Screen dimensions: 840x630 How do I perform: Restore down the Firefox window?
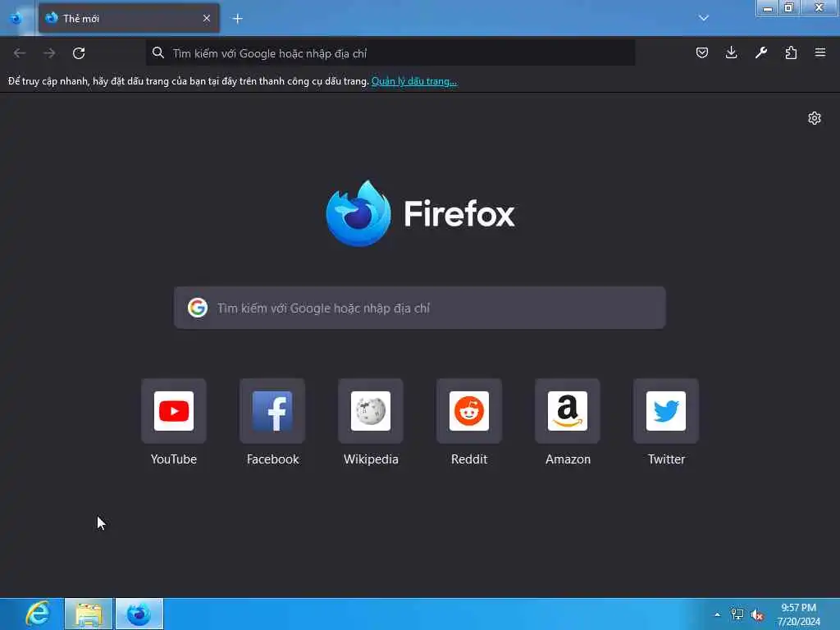788,8
